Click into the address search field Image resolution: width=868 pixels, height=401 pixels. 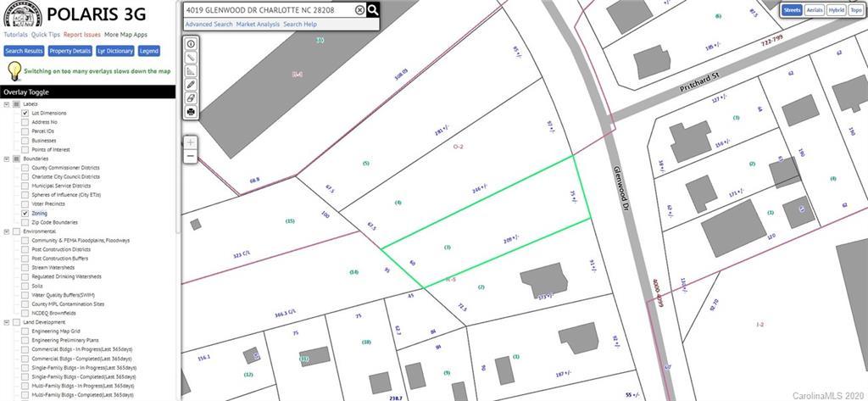coord(267,10)
